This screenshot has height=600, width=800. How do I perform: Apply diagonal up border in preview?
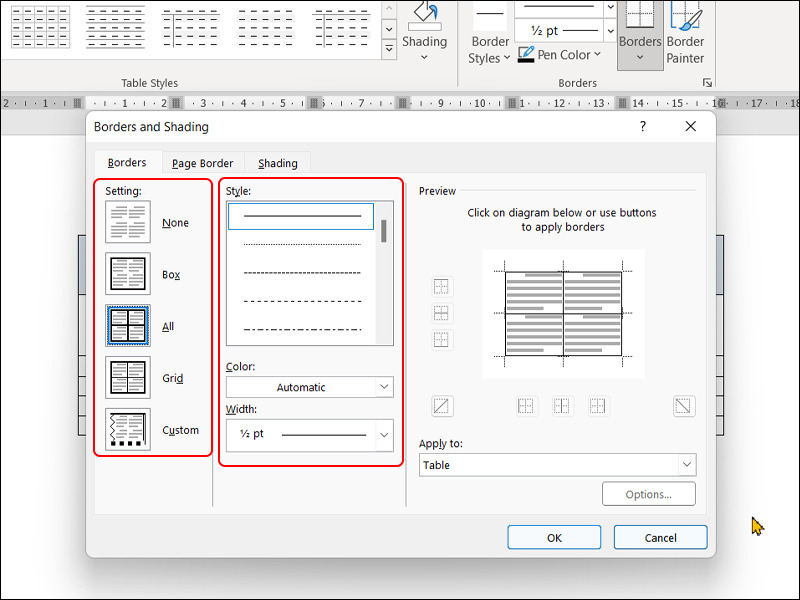pos(442,406)
